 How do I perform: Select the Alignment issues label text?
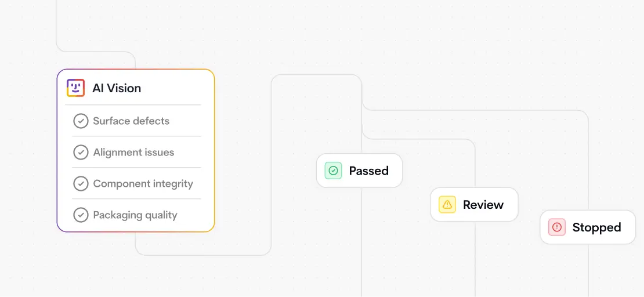pos(133,153)
